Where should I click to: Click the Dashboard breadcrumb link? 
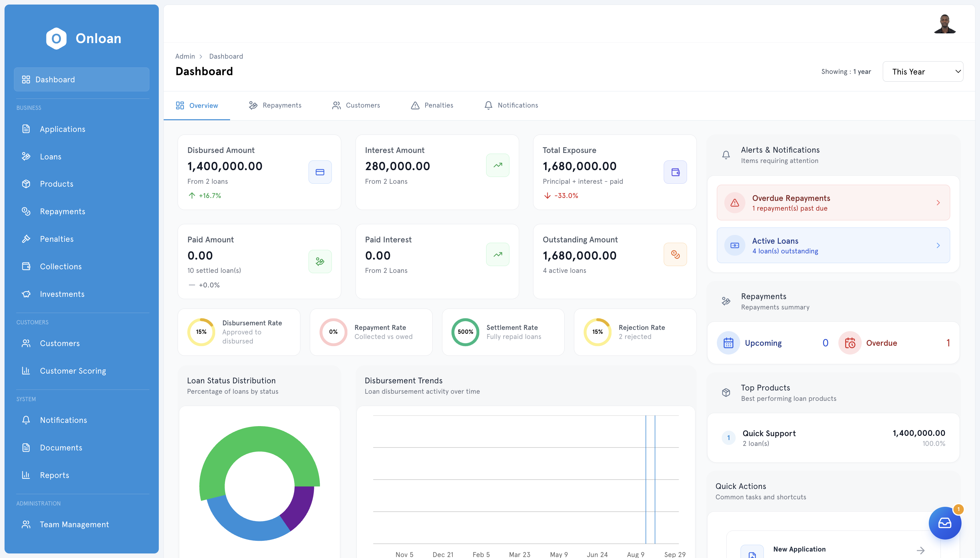pos(226,56)
